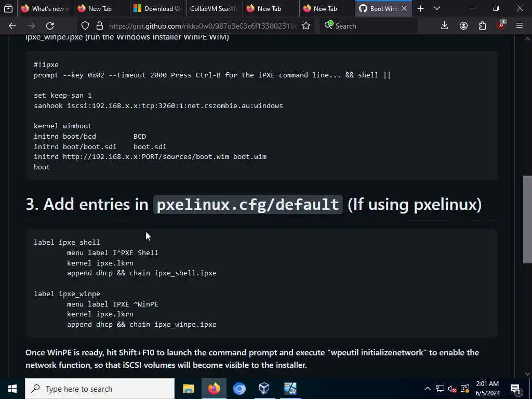Open the network status tray icon
The width and height of the screenshot is (532, 399).
pyautogui.click(x=440, y=389)
